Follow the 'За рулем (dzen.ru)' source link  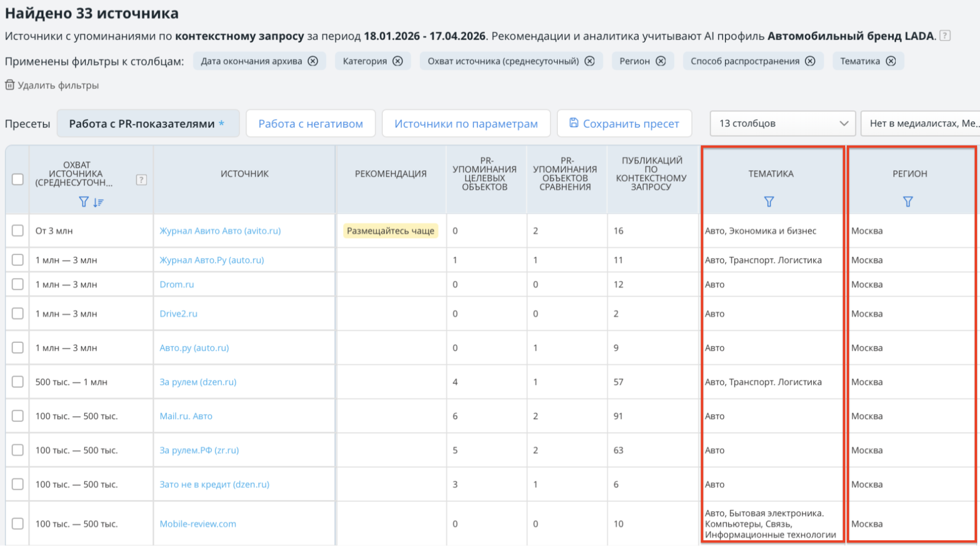pos(198,382)
